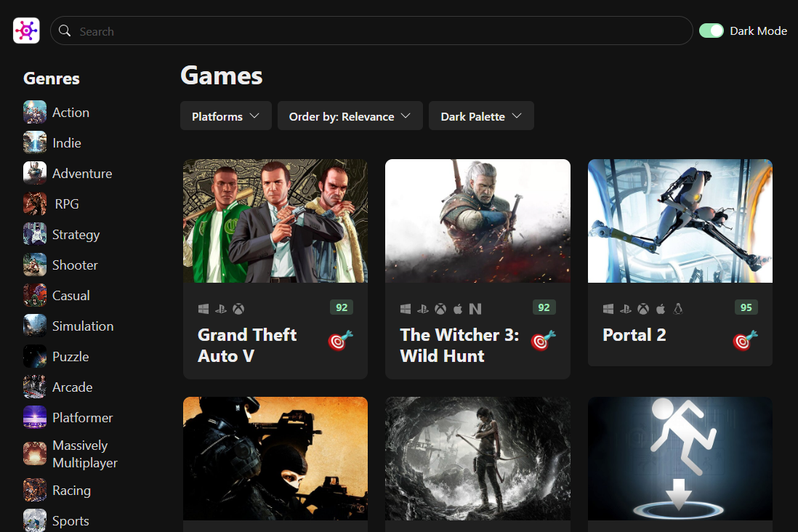The width and height of the screenshot is (798, 532).
Task: Click the 95 score badge on Portal 2
Action: (x=746, y=307)
